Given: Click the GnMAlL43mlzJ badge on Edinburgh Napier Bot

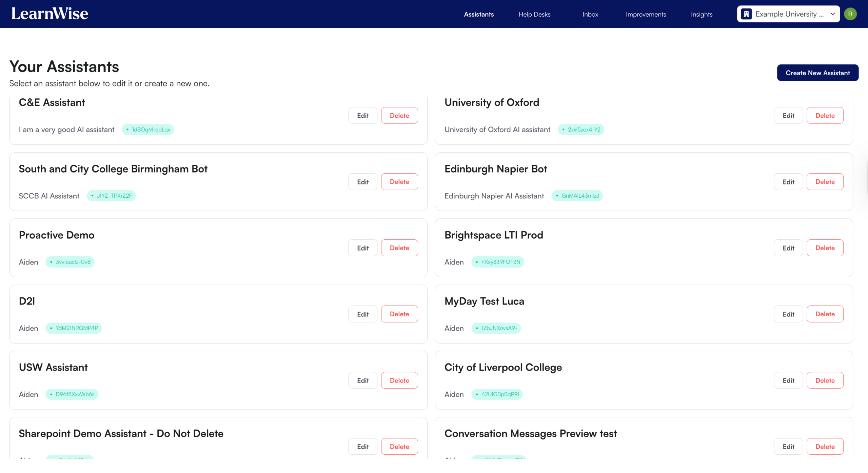Looking at the screenshot, I should [577, 196].
